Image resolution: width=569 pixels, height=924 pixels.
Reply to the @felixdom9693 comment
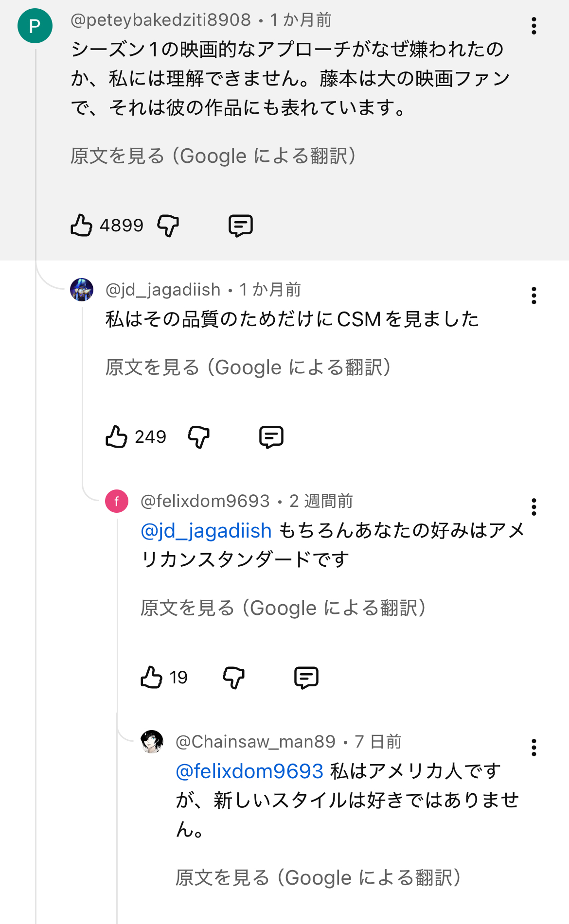(x=306, y=677)
